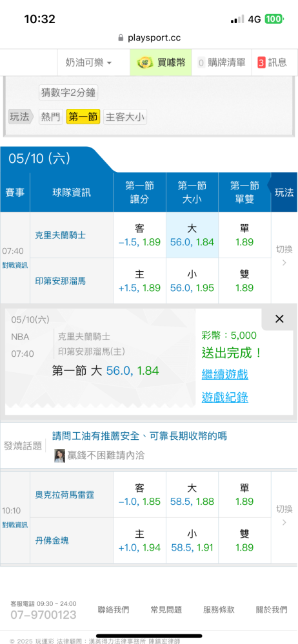Tap the avatar next to 贏錢不困難請內洽
298x644 pixels.
(x=60, y=455)
